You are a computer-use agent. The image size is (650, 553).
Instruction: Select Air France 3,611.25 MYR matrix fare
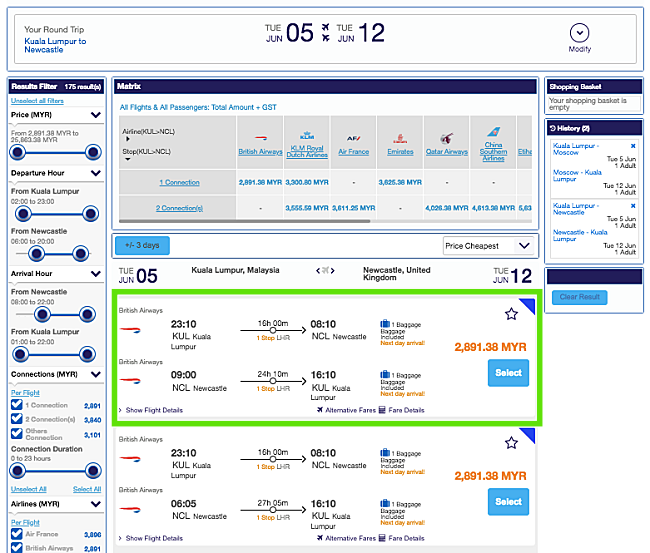(354, 208)
